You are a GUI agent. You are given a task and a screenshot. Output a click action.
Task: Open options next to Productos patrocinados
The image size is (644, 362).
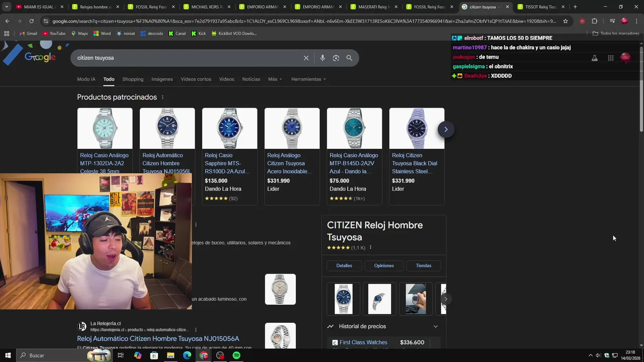point(163,97)
